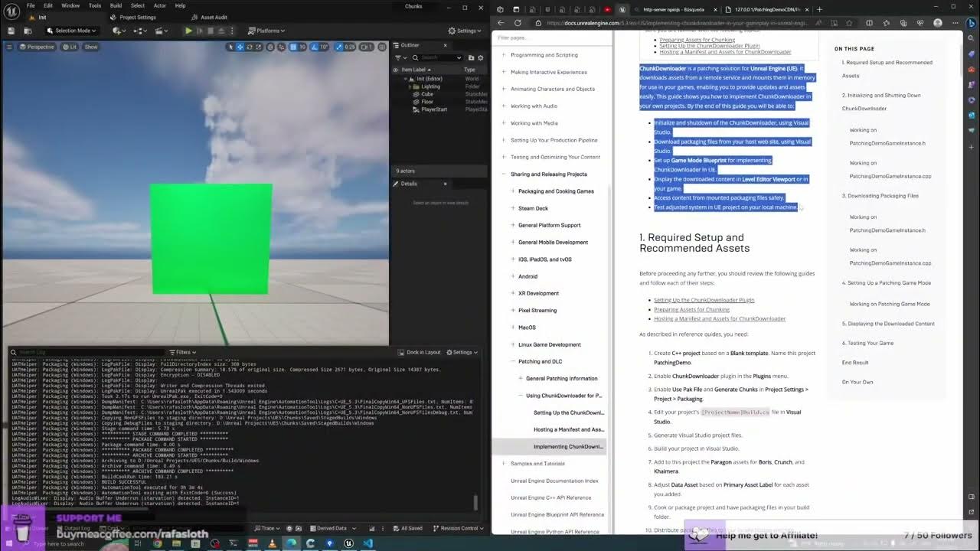
Task: Open the browser new tab plus button
Action: coord(819,9)
